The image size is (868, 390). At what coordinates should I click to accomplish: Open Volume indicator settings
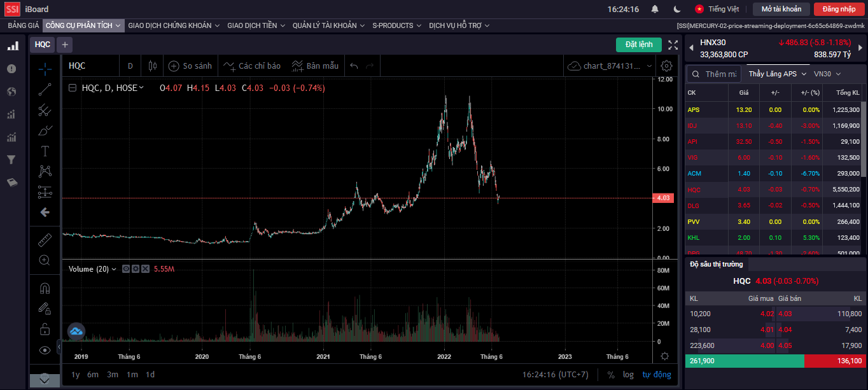click(136, 269)
